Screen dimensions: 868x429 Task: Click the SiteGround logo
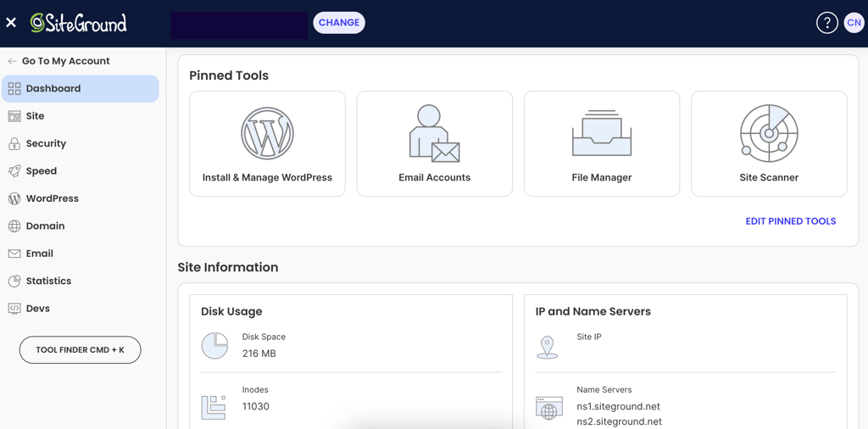(79, 23)
